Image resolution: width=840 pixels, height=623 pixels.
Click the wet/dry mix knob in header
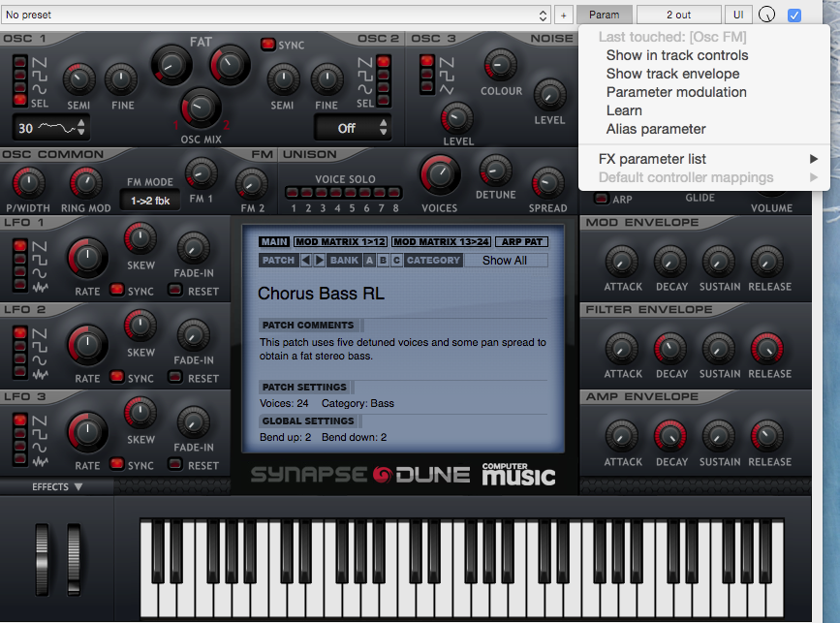[x=766, y=15]
